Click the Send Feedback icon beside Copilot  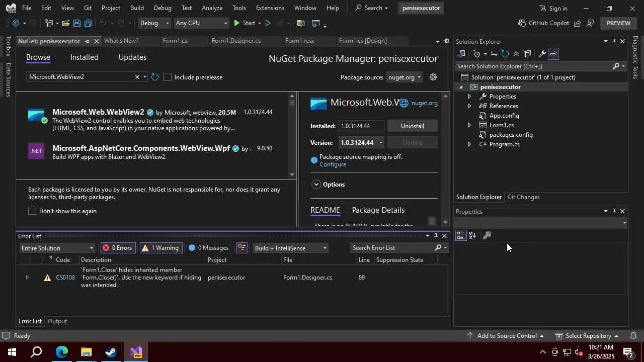[x=591, y=23]
